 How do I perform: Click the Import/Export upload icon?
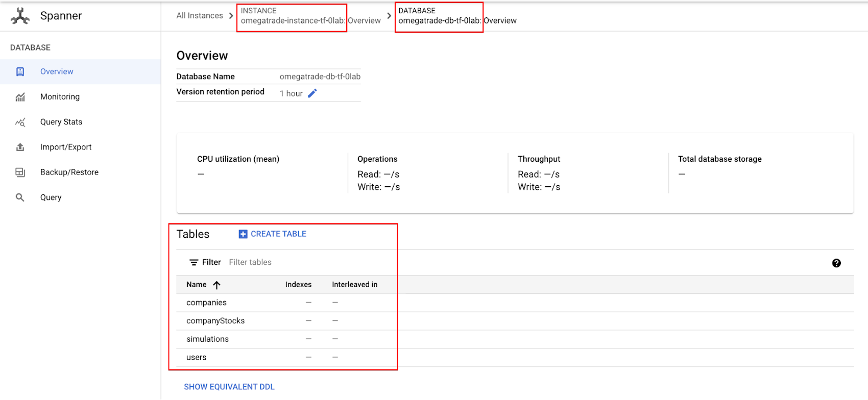pos(20,147)
